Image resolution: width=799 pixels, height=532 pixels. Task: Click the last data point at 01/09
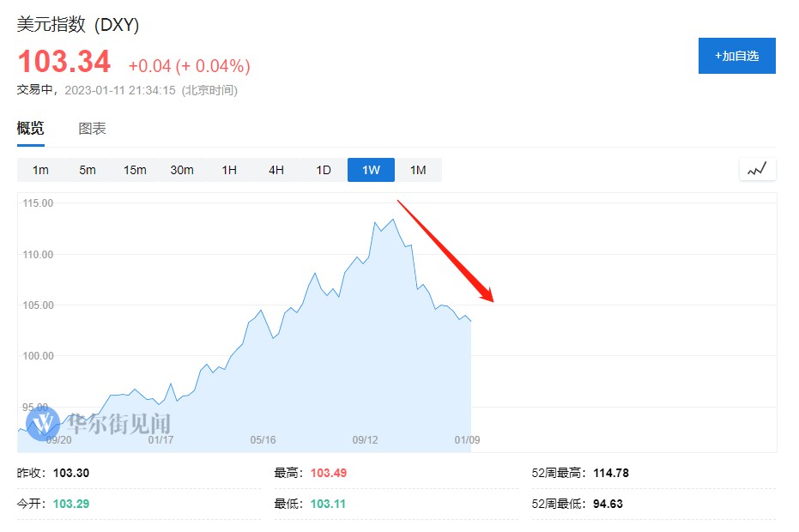[x=470, y=321]
